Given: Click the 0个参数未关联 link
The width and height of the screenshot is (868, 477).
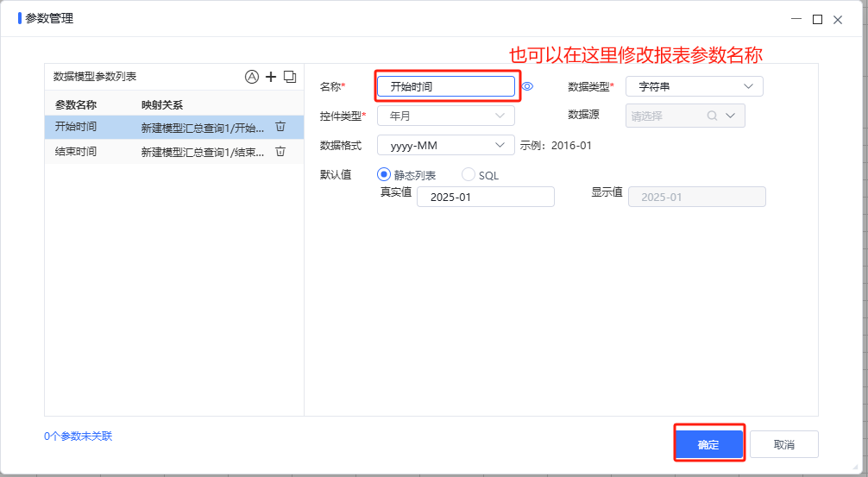Looking at the screenshot, I should click(x=78, y=436).
